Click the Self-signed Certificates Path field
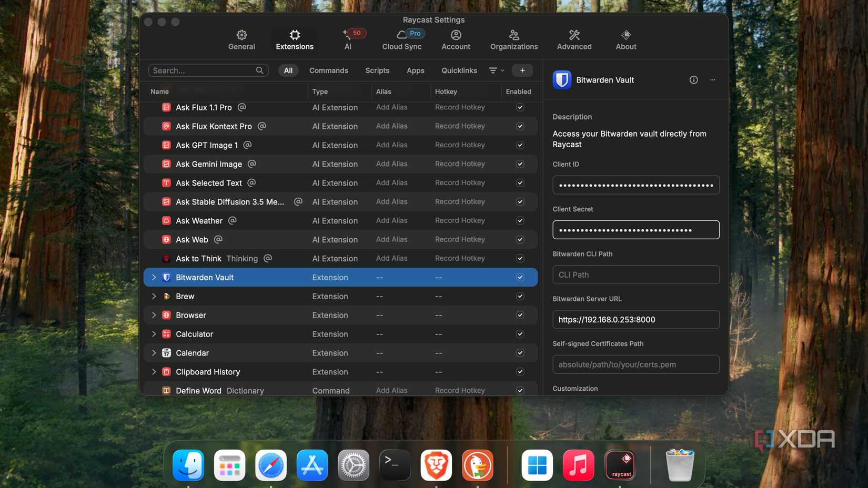 (x=635, y=364)
